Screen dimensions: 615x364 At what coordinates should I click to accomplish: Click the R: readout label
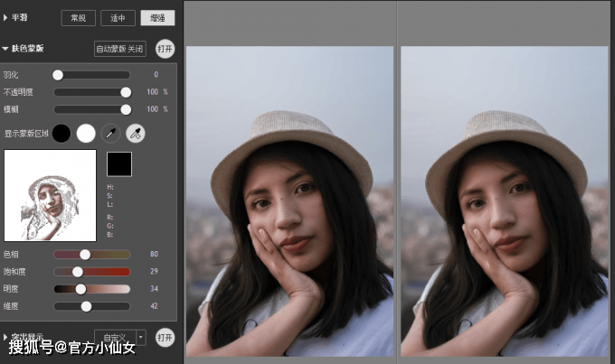click(x=110, y=217)
